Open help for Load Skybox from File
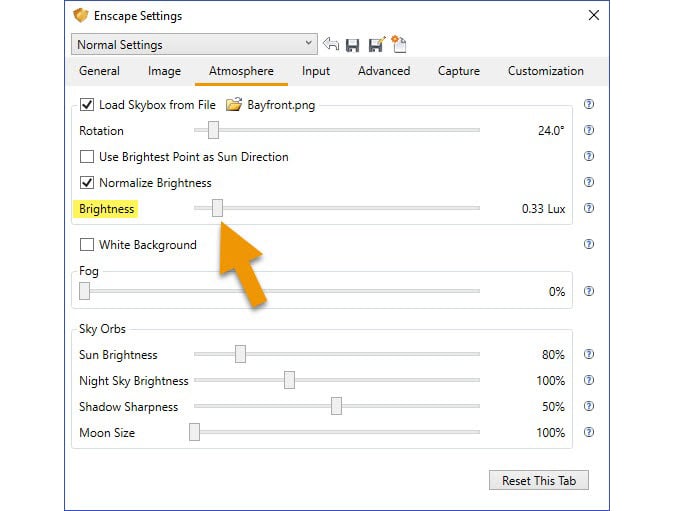This screenshot has height=511, width=676. 588,104
